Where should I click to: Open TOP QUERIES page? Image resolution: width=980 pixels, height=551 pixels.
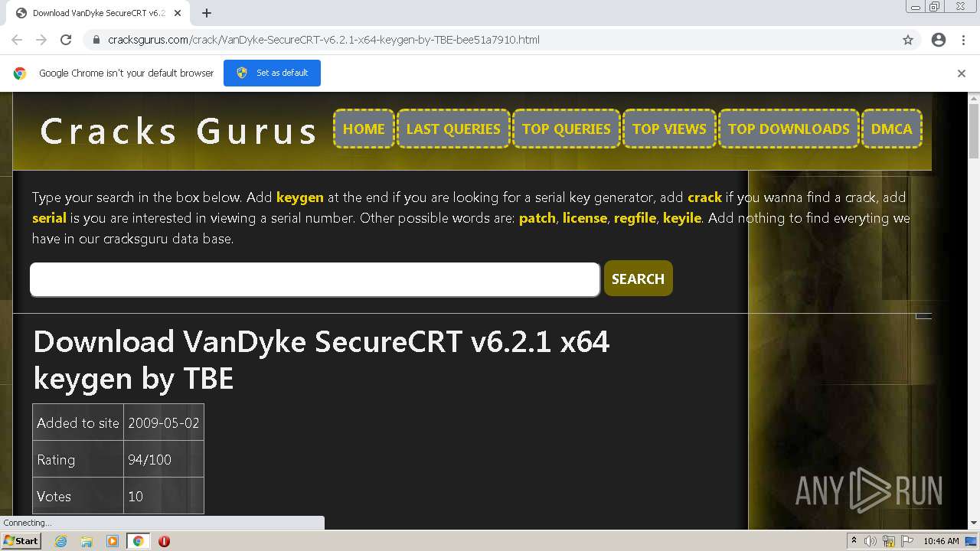pos(567,129)
